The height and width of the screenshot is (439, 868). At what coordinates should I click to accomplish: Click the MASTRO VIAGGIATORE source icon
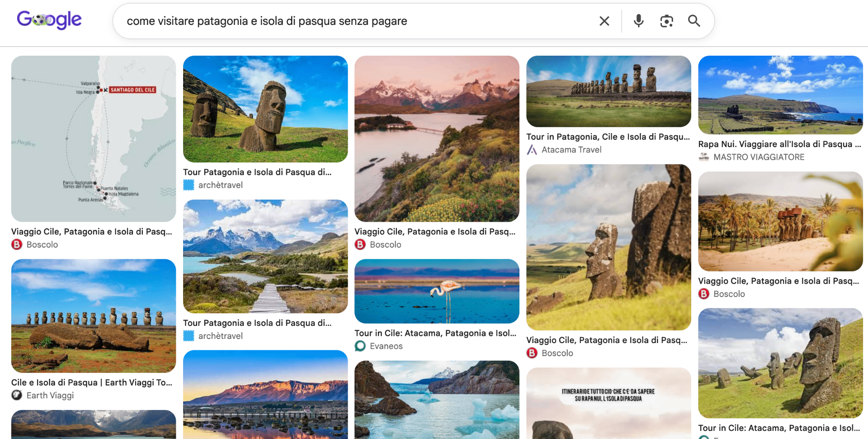tap(704, 157)
